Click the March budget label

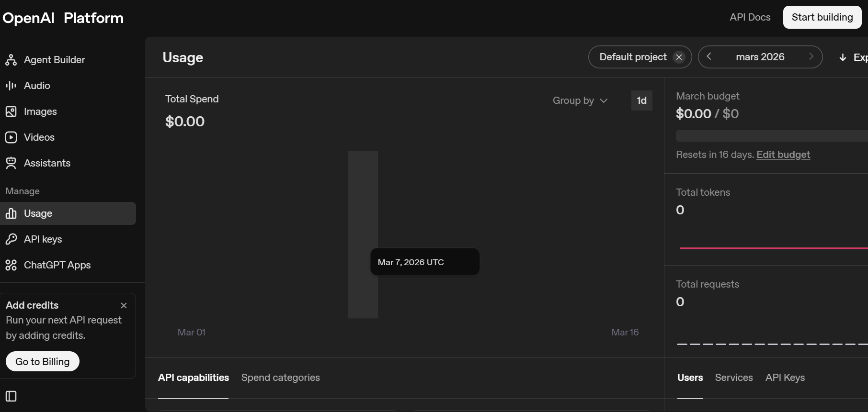pyautogui.click(x=708, y=96)
